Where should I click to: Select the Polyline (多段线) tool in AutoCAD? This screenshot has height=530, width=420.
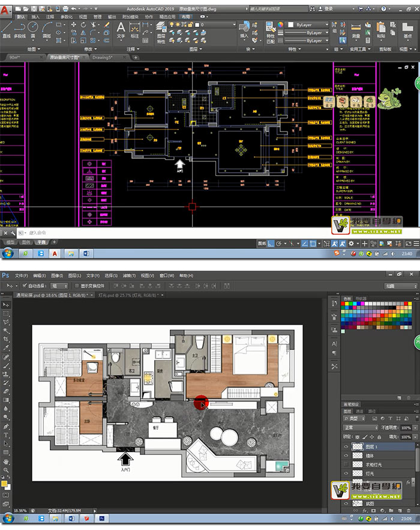[x=20, y=29]
